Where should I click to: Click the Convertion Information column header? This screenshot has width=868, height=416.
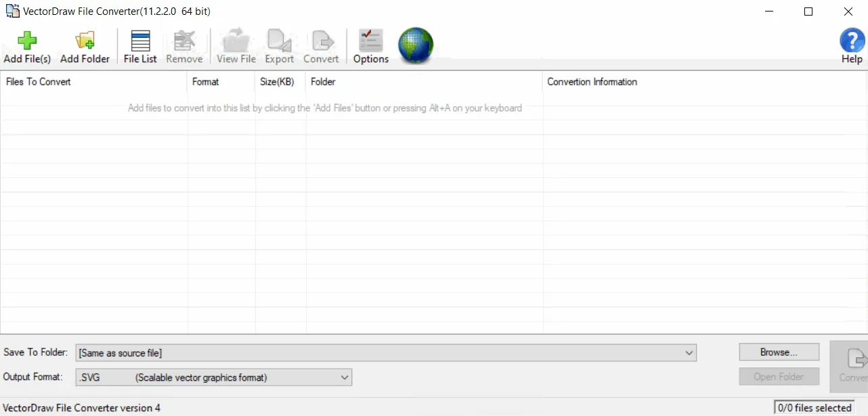pos(704,82)
